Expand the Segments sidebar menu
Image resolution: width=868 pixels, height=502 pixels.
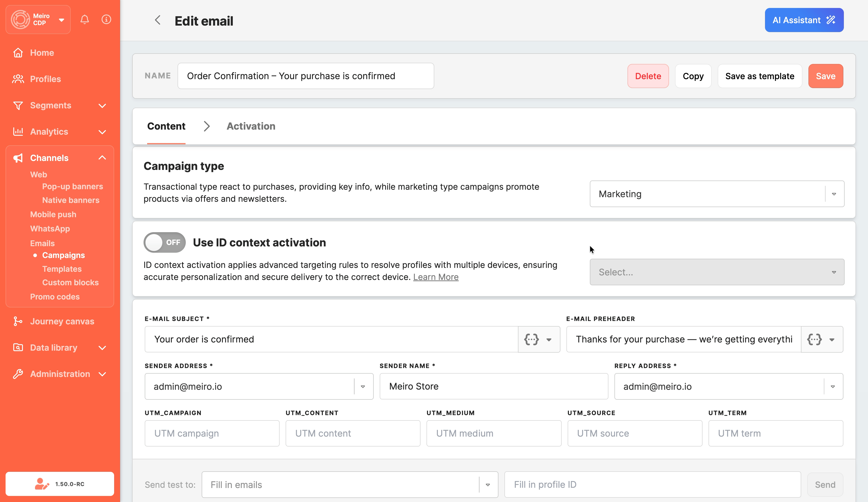[102, 105]
